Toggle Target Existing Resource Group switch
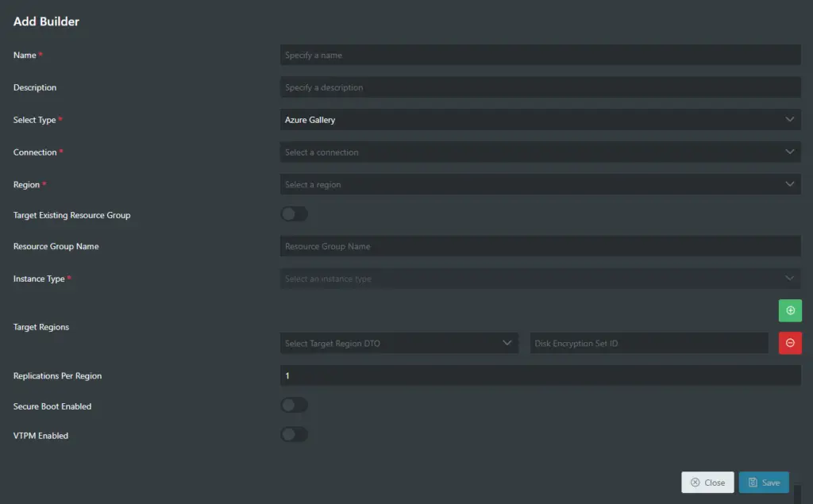 pos(294,214)
